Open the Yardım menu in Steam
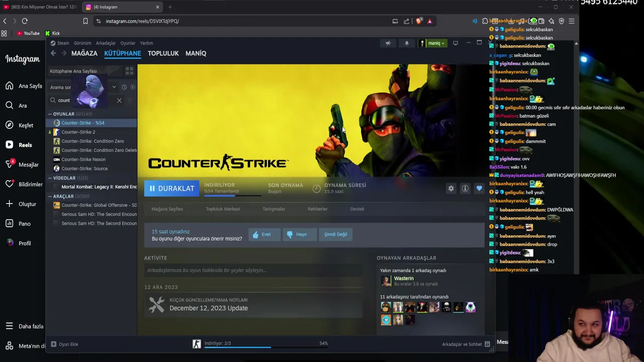This screenshot has width=644, height=362. (x=146, y=43)
